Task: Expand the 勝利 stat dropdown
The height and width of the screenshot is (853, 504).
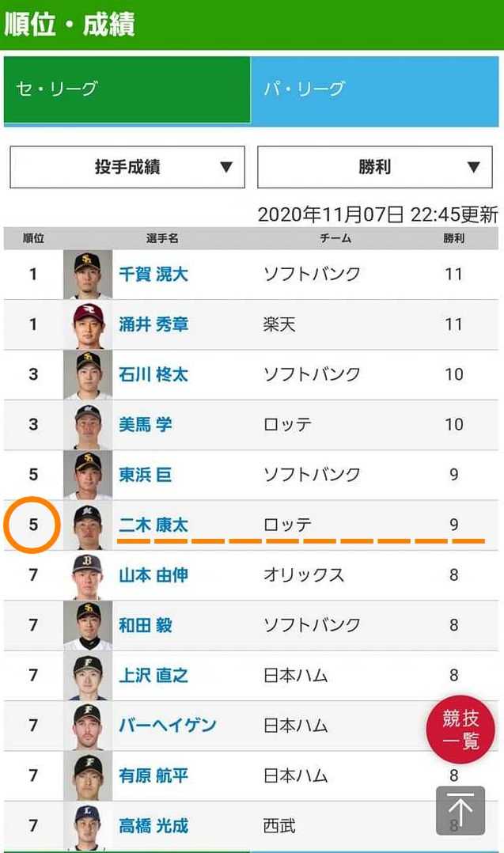Action: click(376, 167)
